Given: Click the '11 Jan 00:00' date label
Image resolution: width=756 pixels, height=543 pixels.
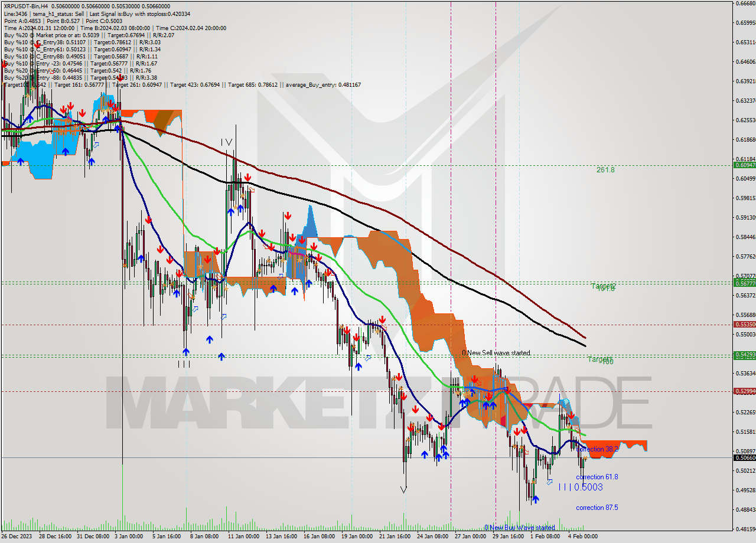Looking at the screenshot, I should coord(243,537).
